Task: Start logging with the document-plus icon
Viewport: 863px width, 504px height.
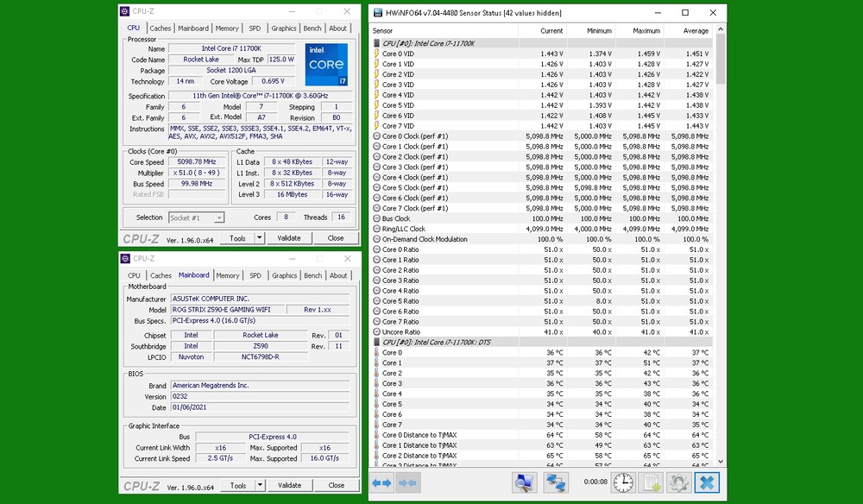Action: point(652,482)
